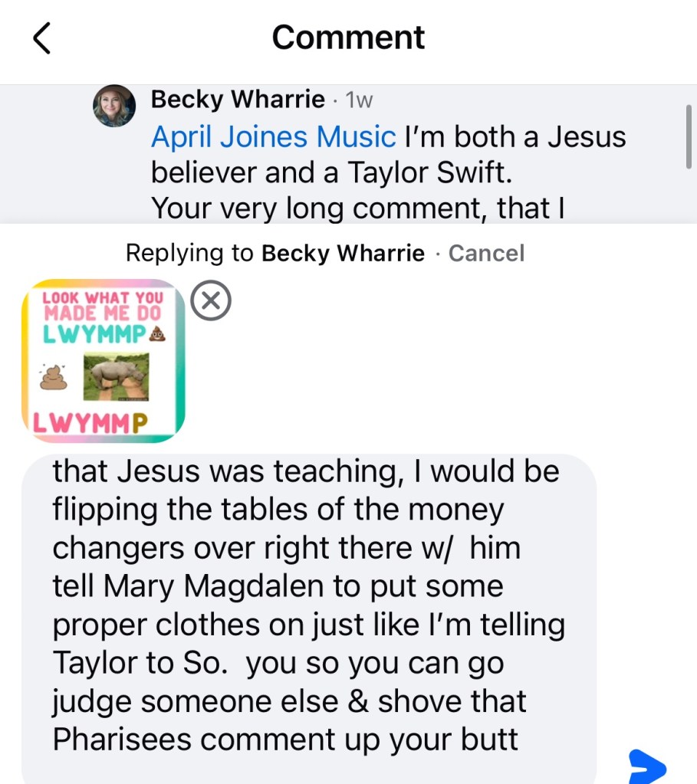697x784 pixels.
Task: Click the comment scrollbar thumb
Action: click(688, 135)
